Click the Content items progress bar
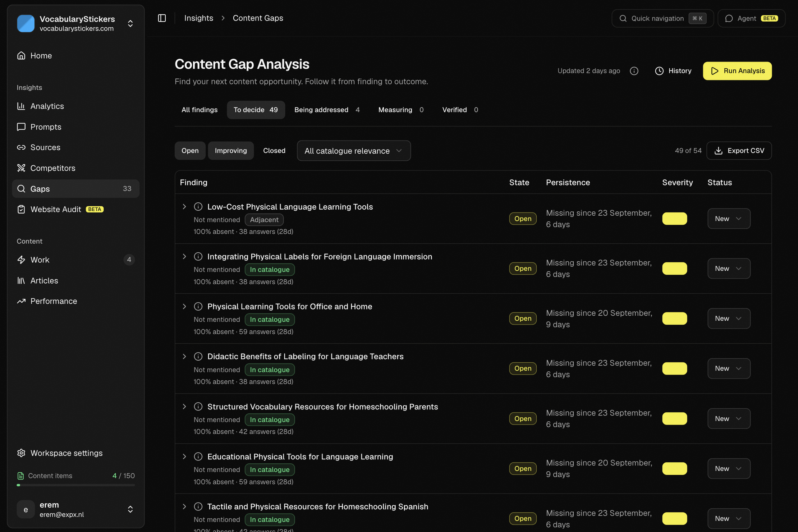This screenshot has height=532, width=798. pos(76,485)
